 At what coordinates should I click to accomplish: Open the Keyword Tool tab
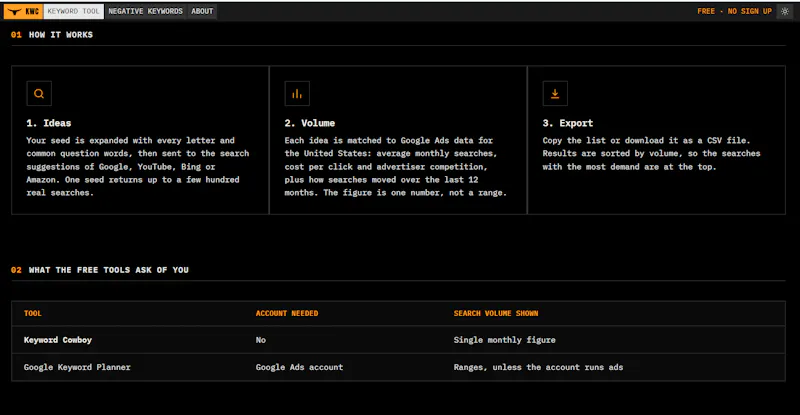point(73,11)
